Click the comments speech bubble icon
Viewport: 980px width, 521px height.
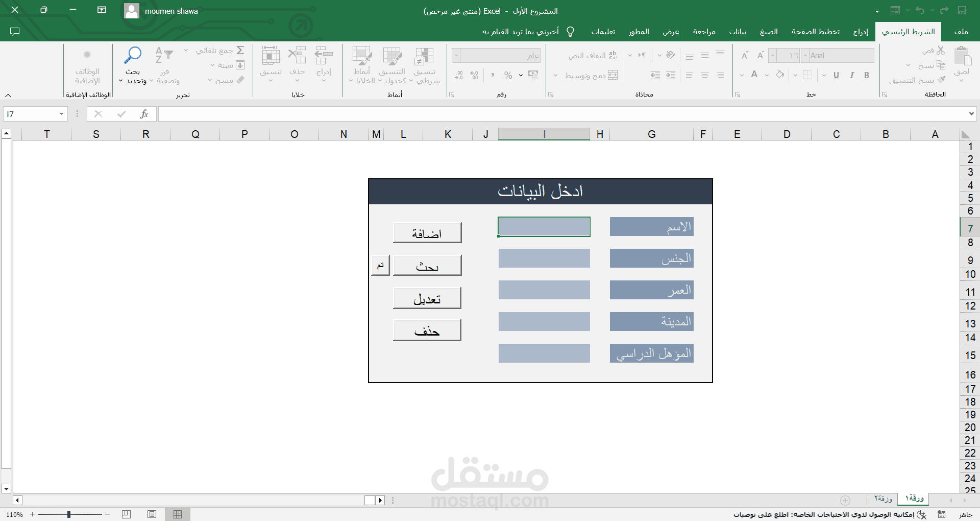click(x=15, y=32)
